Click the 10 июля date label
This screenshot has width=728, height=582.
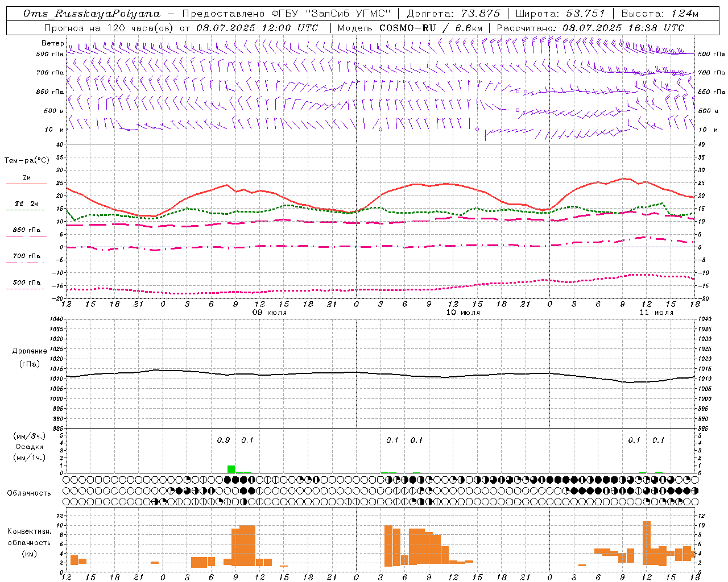coord(463,313)
